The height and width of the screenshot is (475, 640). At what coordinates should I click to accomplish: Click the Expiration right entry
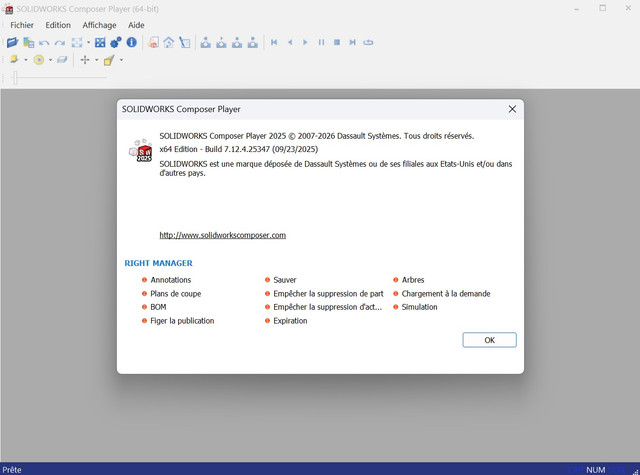click(x=290, y=321)
